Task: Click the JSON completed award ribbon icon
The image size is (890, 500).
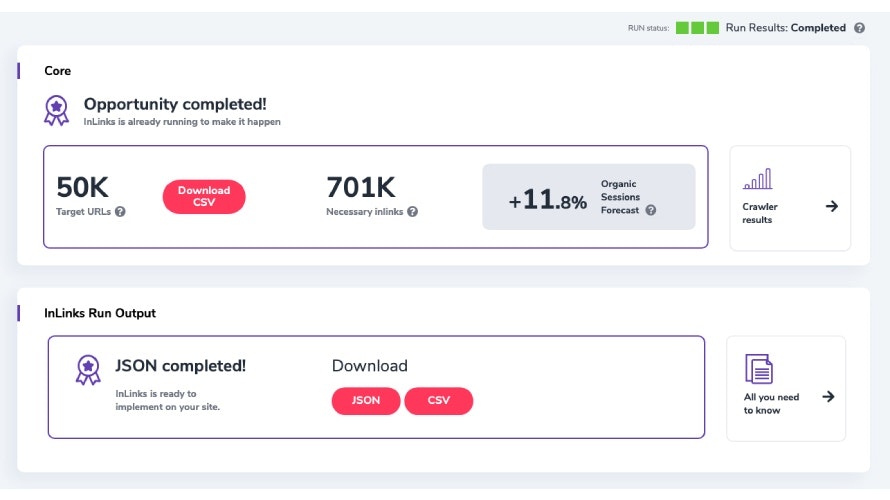Action: pyautogui.click(x=88, y=370)
